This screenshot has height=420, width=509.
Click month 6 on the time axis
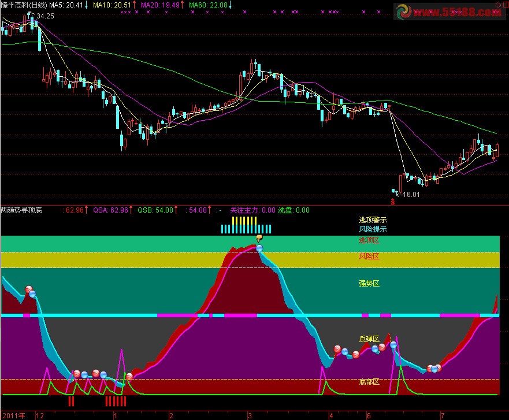click(x=369, y=415)
